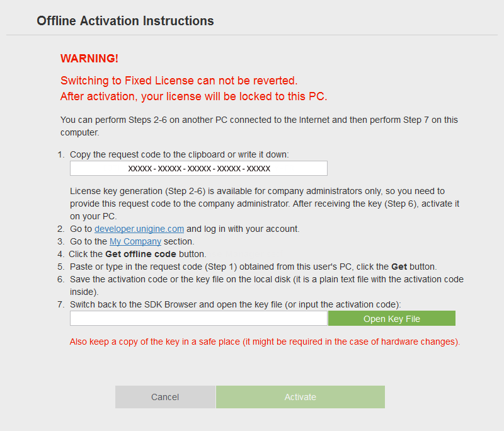Click the 'Switching to Fixed License' warning line
The width and height of the screenshot is (504, 431).
click(x=179, y=81)
